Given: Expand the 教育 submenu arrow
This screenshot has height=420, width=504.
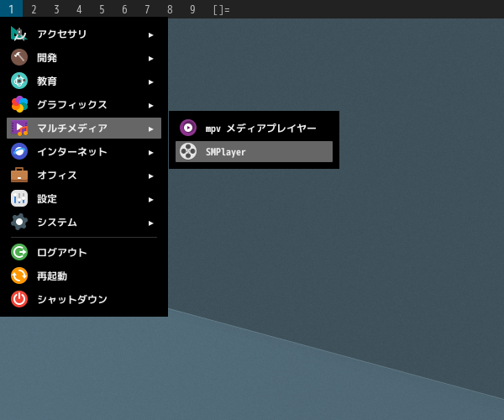Looking at the screenshot, I should point(150,82).
